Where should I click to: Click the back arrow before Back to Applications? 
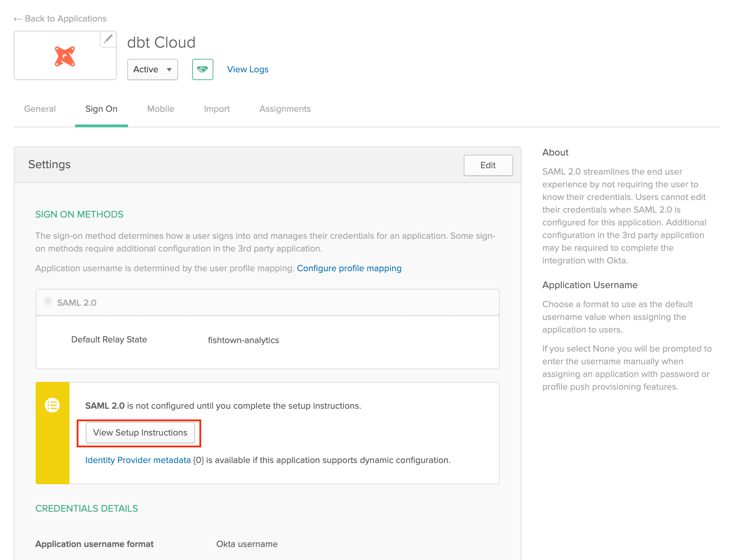18,19
